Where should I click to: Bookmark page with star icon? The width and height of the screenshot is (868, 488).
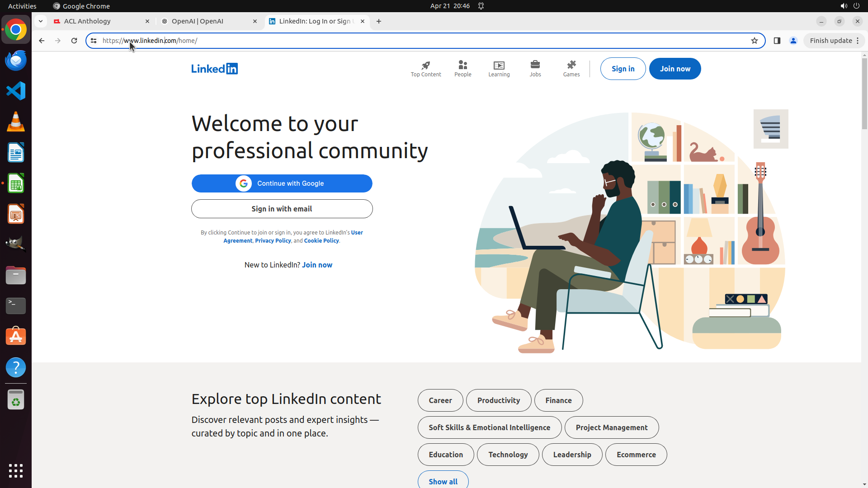click(754, 41)
